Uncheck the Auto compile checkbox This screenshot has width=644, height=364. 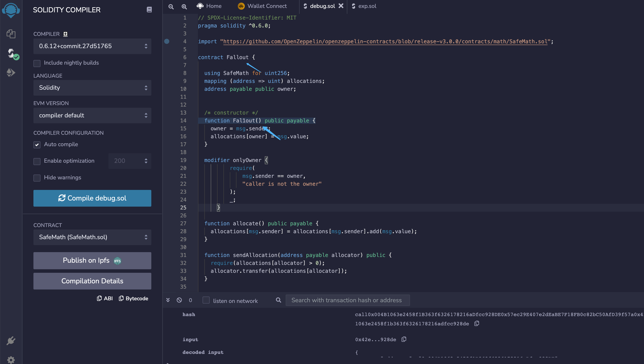(37, 145)
